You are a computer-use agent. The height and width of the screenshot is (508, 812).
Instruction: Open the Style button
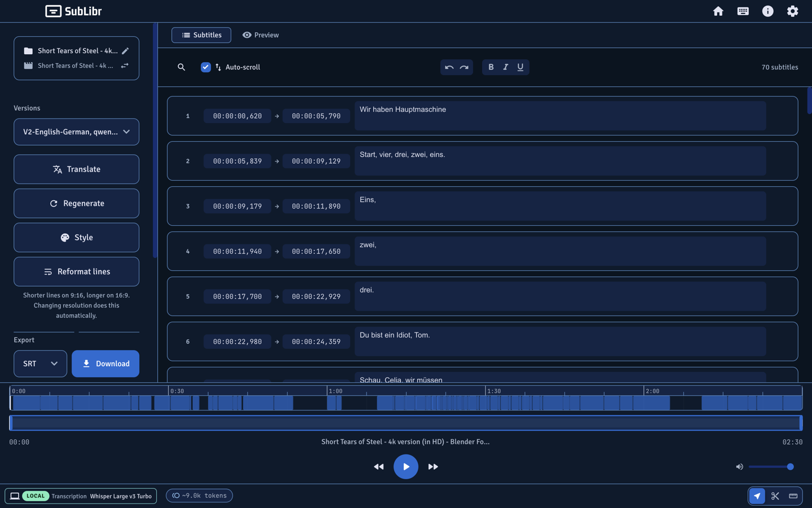pos(76,238)
